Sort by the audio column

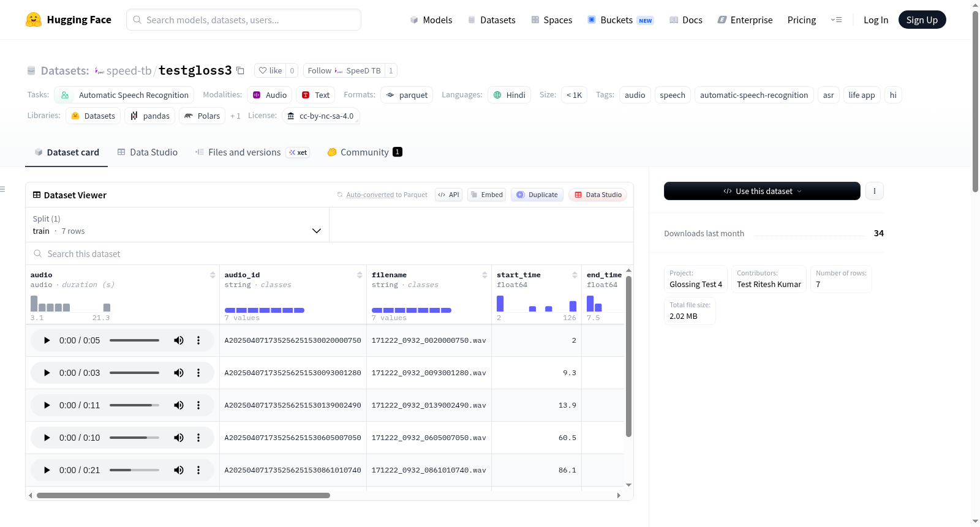(213, 275)
